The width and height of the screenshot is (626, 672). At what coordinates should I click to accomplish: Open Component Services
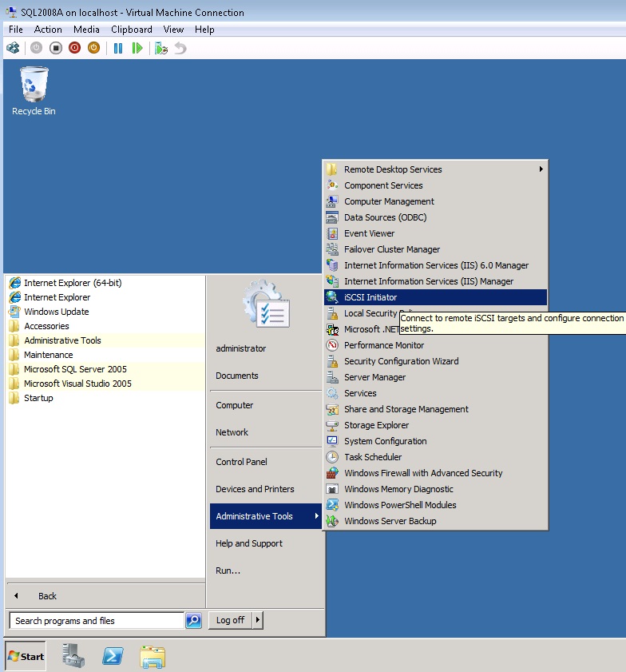click(x=435, y=185)
